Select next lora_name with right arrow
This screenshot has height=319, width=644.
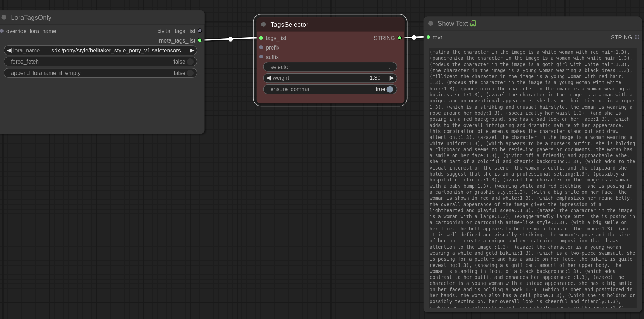pyautogui.click(x=192, y=51)
